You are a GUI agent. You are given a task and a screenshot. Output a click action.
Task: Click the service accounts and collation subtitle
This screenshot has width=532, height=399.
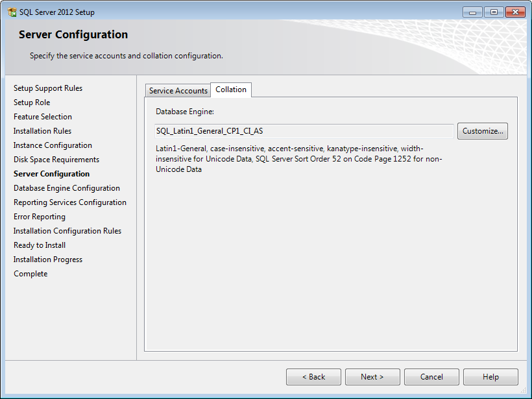point(127,56)
